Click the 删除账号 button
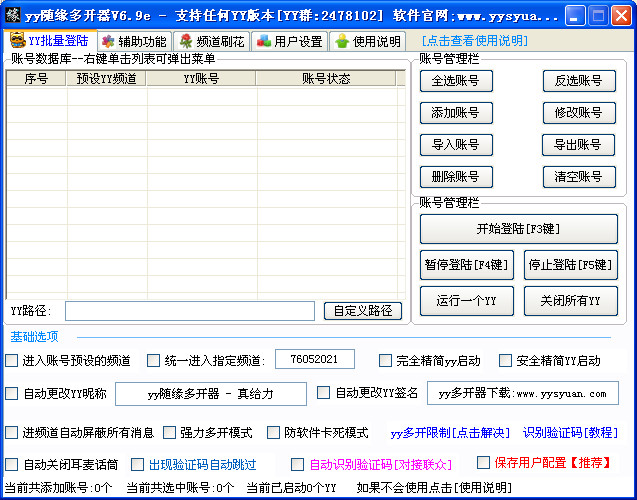This screenshot has width=637, height=500. [x=456, y=177]
